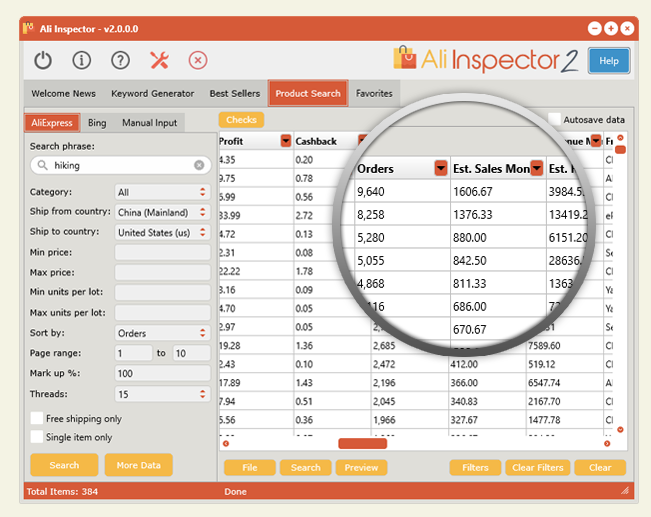This screenshot has width=651, height=517.
Task: Click the Filters button
Action: pos(475,467)
